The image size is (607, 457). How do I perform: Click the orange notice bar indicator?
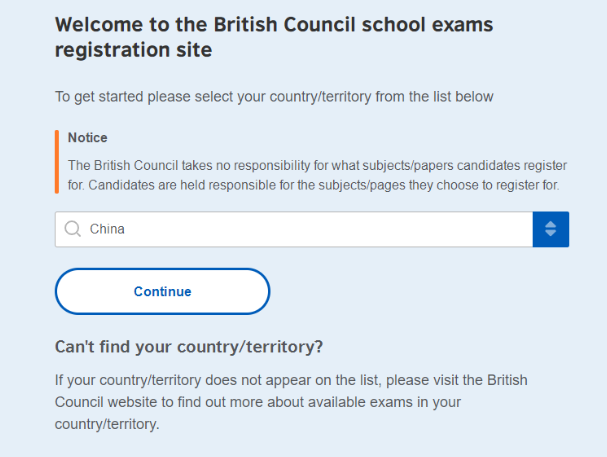pos(57,162)
